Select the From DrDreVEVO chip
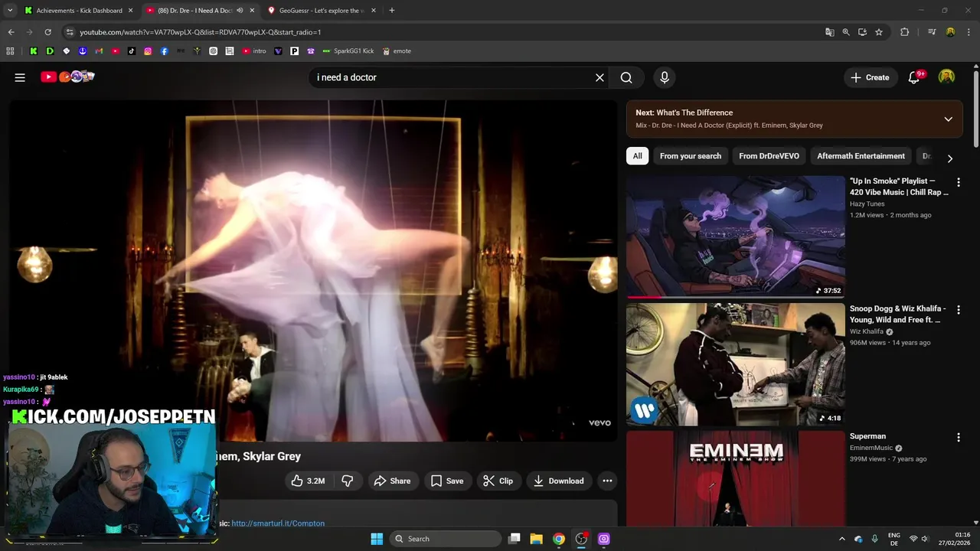 coord(769,156)
